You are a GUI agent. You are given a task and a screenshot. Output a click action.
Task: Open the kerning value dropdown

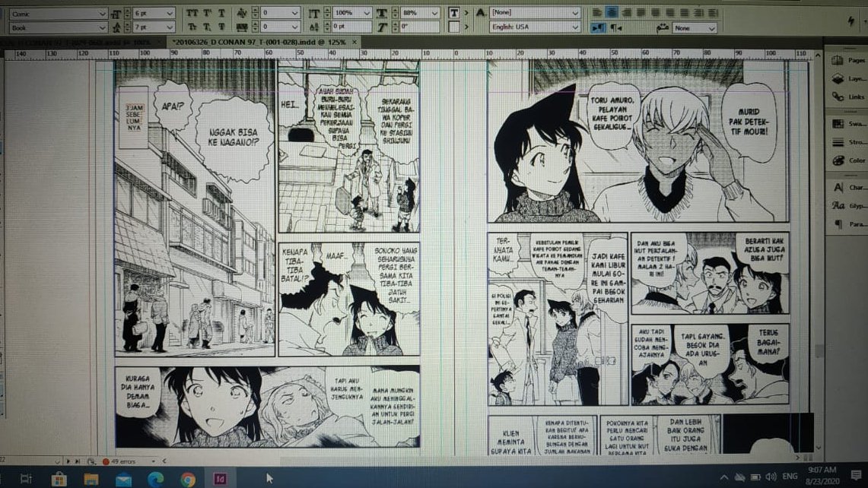280,13
